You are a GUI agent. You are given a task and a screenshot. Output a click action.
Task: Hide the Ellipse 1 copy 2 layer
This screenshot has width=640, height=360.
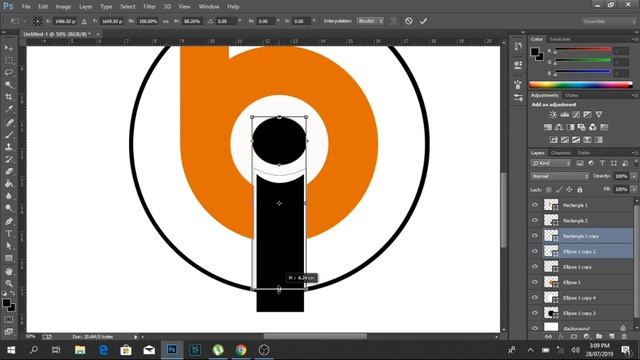(x=535, y=251)
